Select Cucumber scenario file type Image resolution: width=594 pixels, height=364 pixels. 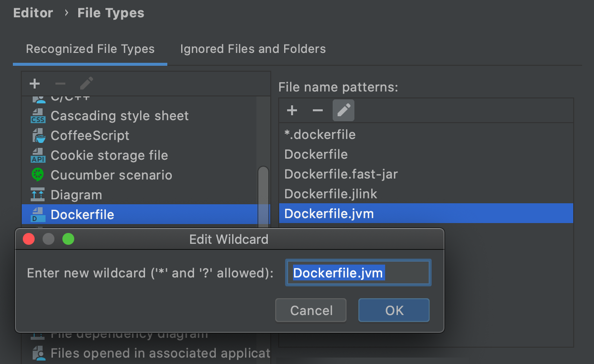coord(111,175)
